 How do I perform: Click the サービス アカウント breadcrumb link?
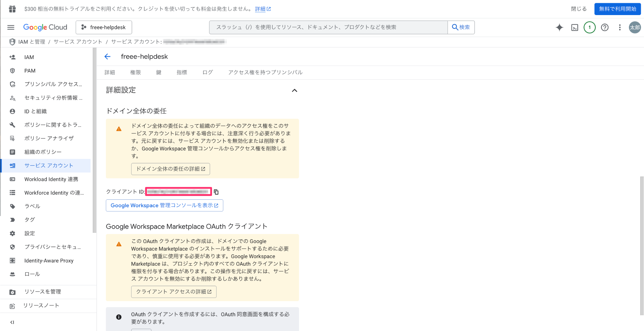point(78,42)
